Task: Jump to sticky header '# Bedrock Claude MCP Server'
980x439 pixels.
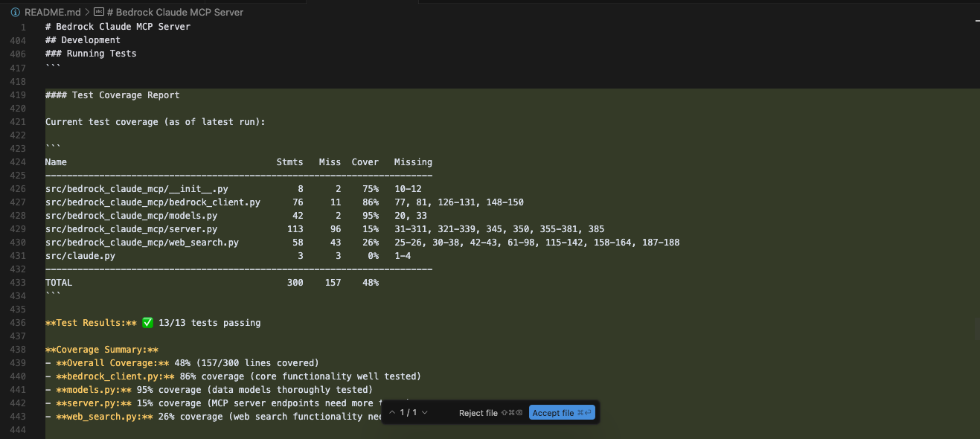Action: 118,27
